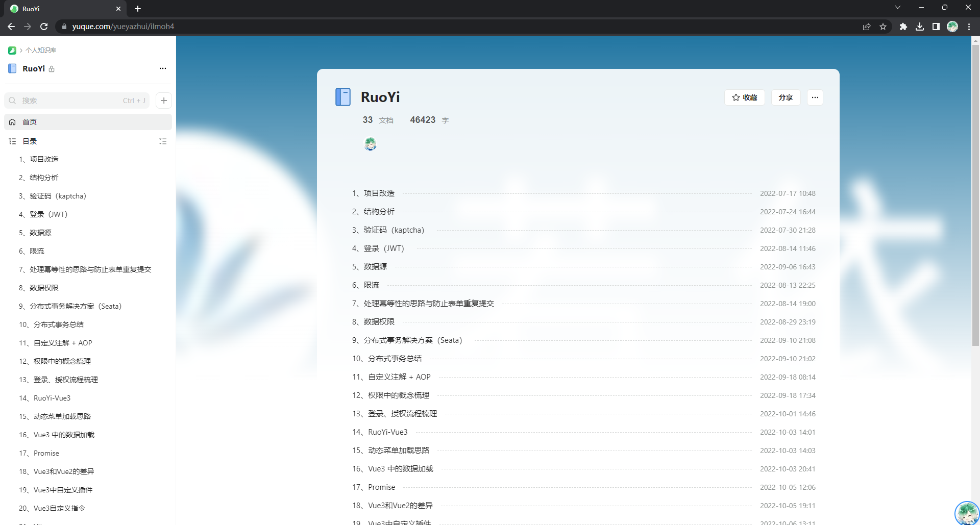Open tab search dropdown chevron
The height and width of the screenshot is (525, 980).
coord(898,7)
